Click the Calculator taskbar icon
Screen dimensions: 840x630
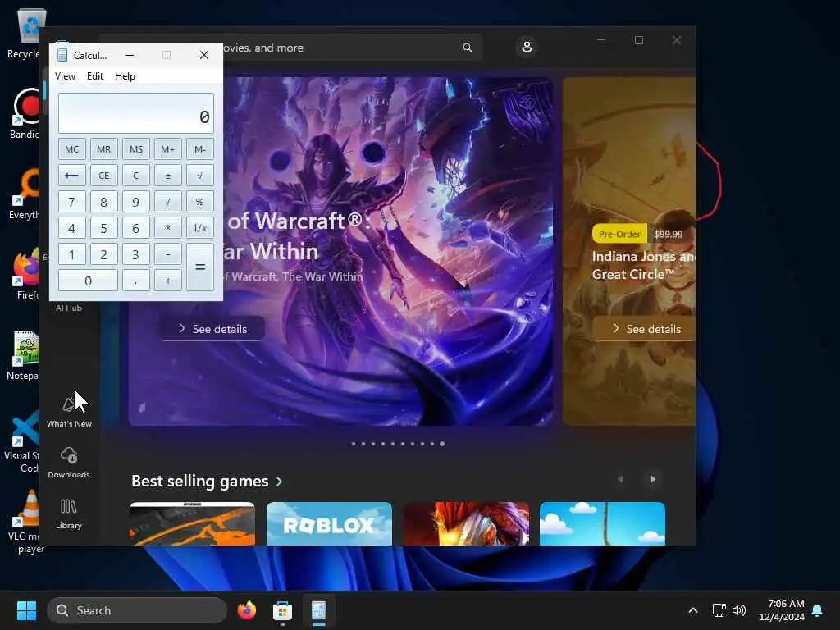click(x=319, y=610)
